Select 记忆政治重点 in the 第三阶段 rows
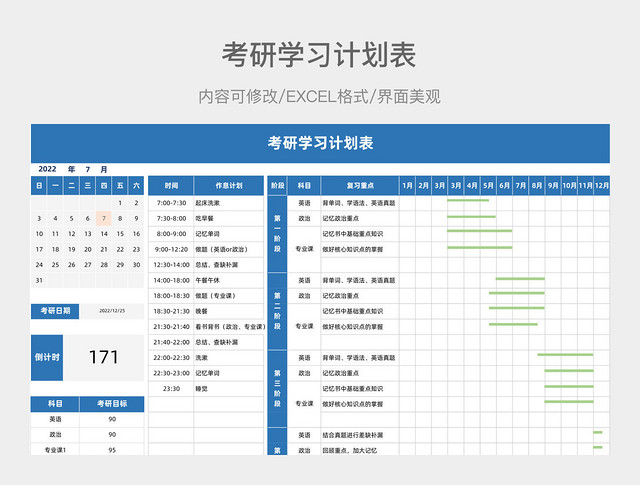Viewport: 640px width, 485px height. tap(360, 373)
